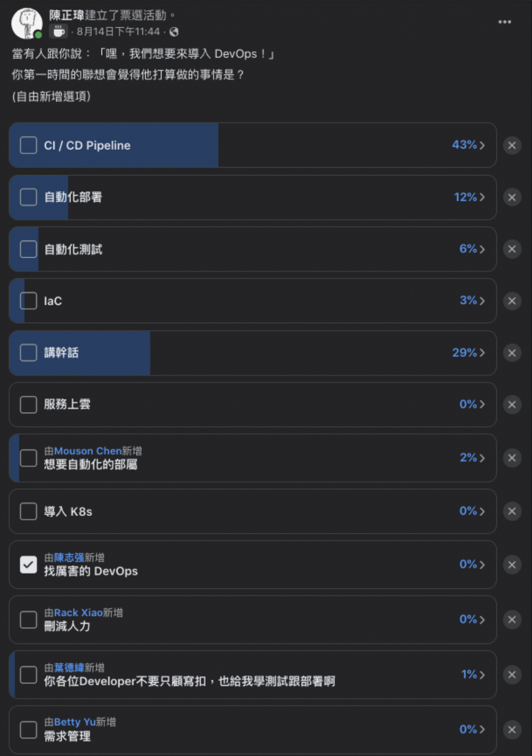This screenshot has width=532, height=756.
Task: Uncheck the 找厲害的 DevOps option
Action: click(x=29, y=565)
